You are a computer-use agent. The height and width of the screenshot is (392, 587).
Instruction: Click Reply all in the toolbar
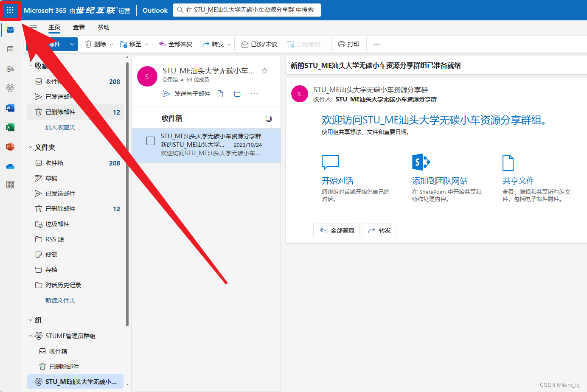176,44
